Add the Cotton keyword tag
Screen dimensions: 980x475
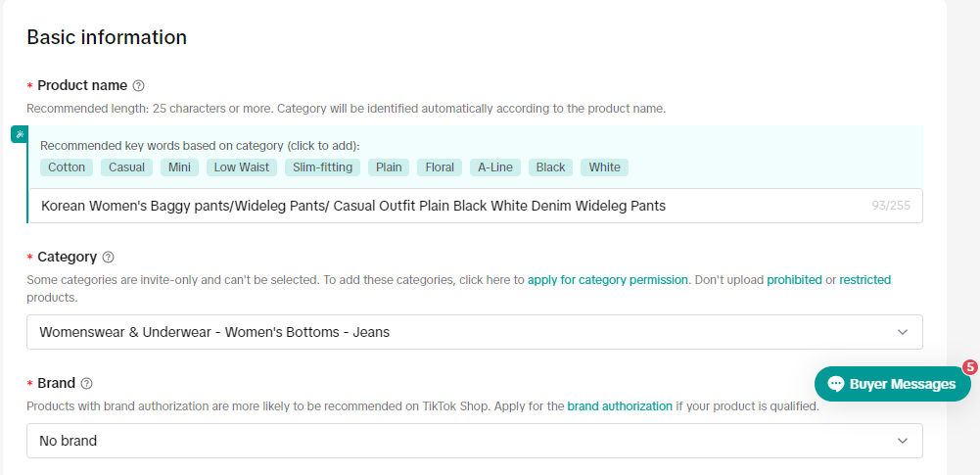[x=67, y=167]
